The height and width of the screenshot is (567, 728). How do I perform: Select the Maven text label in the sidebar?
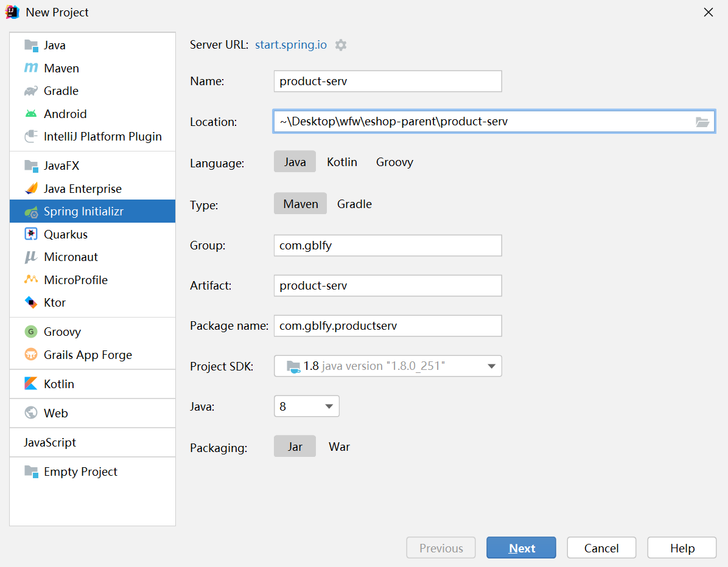[x=61, y=68]
